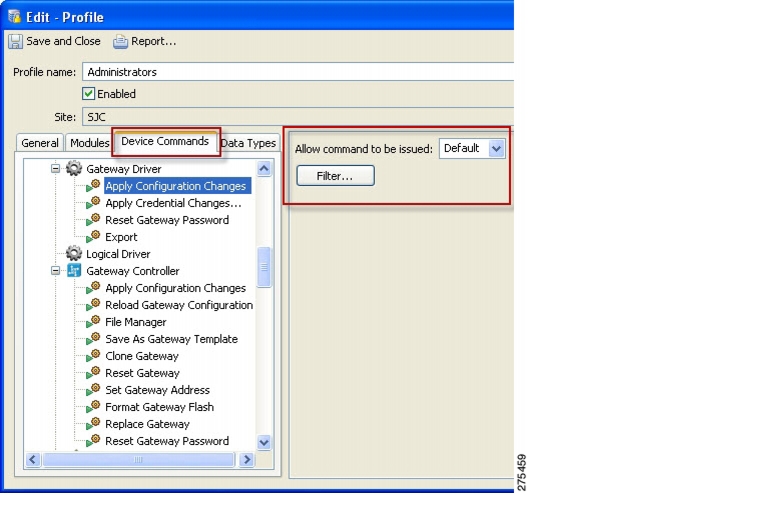Screen dimensions: 780x509
Task: Open the Report... toolbar button
Action: tap(145, 41)
